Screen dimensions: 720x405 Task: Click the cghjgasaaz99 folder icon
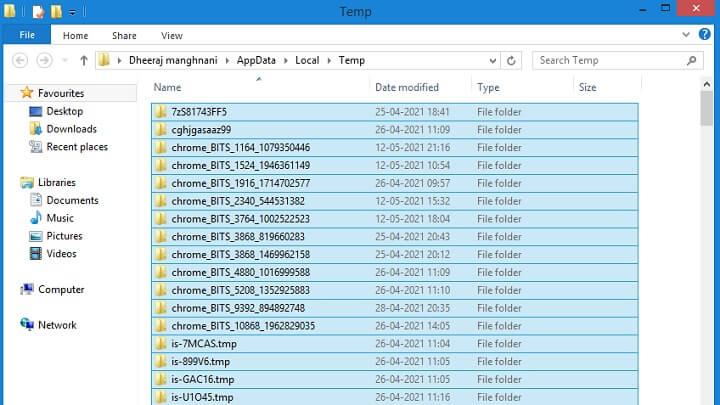pyautogui.click(x=161, y=129)
